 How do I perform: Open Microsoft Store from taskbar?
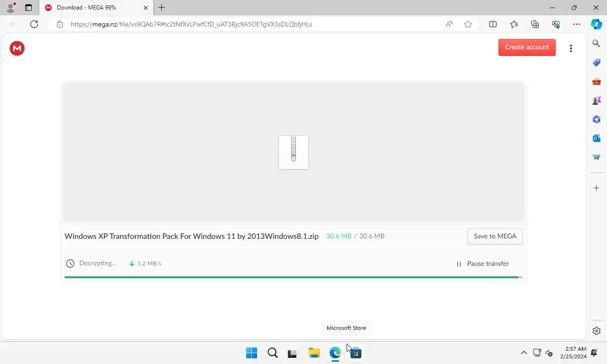[x=356, y=353]
